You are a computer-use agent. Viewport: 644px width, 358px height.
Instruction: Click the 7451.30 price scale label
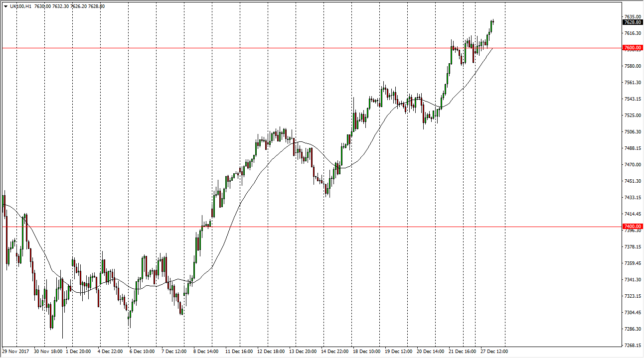coord(632,181)
